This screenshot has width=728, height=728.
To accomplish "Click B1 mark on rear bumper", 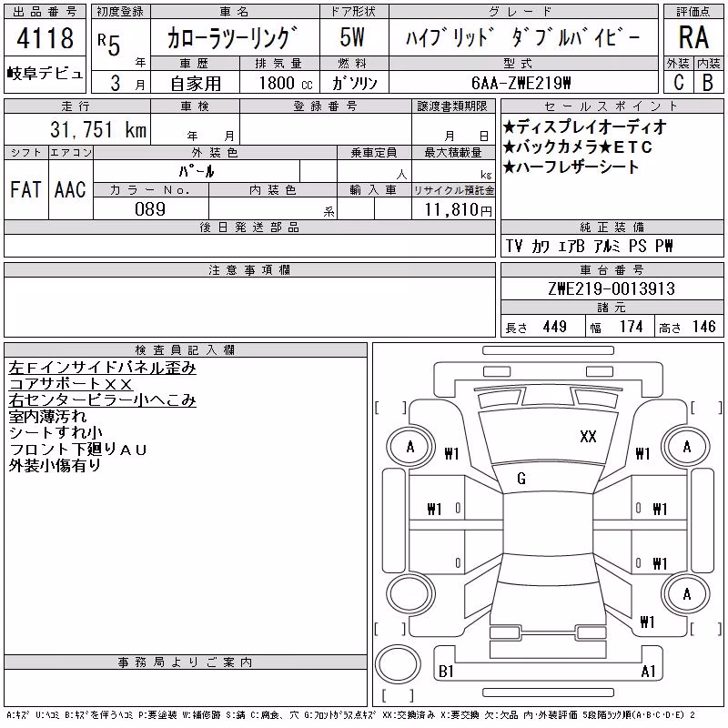I will coord(446,672).
